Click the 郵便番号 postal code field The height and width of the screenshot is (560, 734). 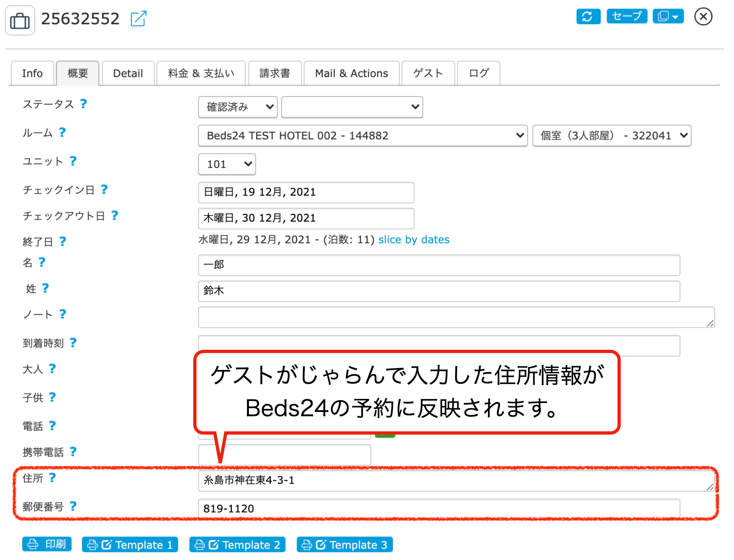point(438,508)
